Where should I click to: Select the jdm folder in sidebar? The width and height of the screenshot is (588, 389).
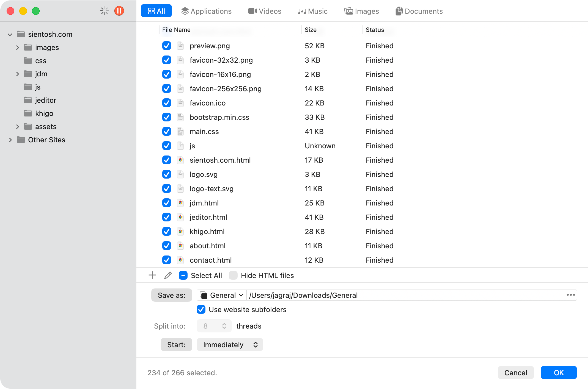[x=41, y=74]
